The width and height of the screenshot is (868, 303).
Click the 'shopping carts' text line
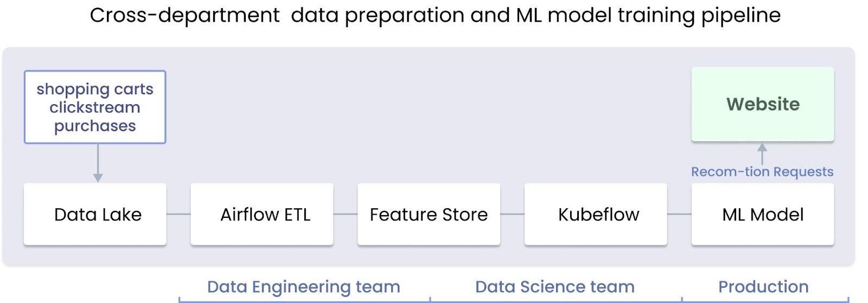pos(95,89)
